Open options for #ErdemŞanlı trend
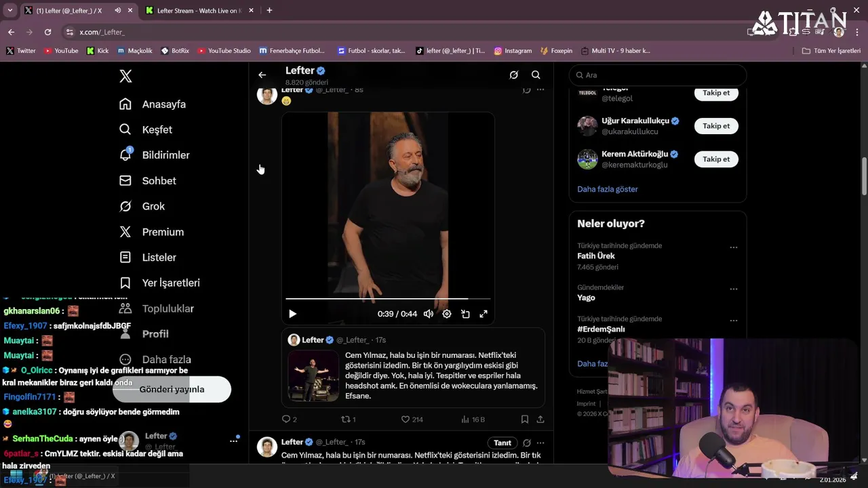This screenshot has height=488, width=868. [733, 320]
